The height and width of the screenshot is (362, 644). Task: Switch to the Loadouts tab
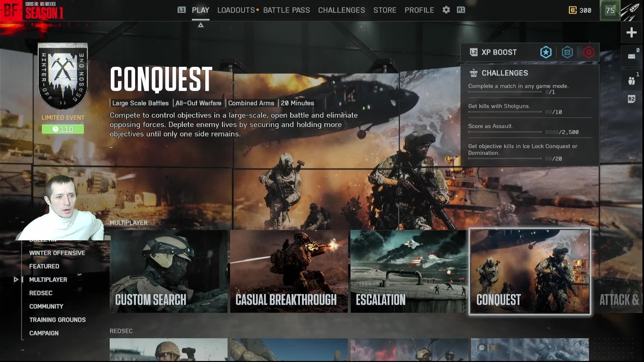(236, 10)
